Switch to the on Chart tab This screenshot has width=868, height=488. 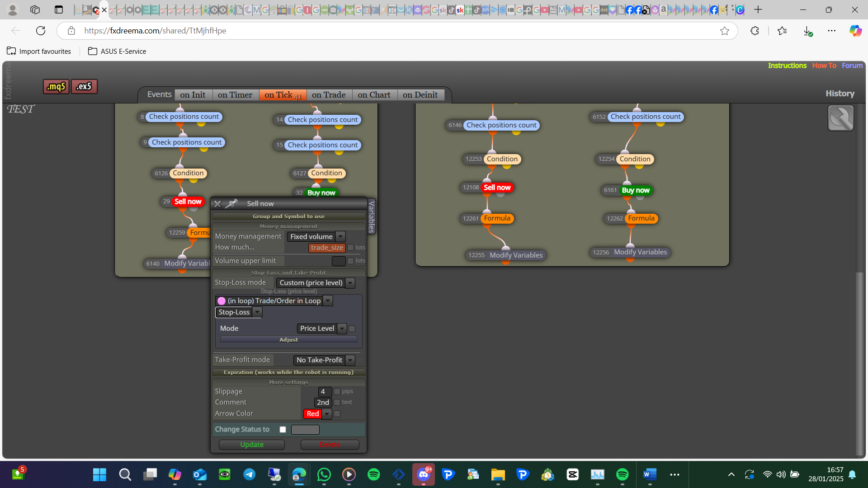[374, 95]
